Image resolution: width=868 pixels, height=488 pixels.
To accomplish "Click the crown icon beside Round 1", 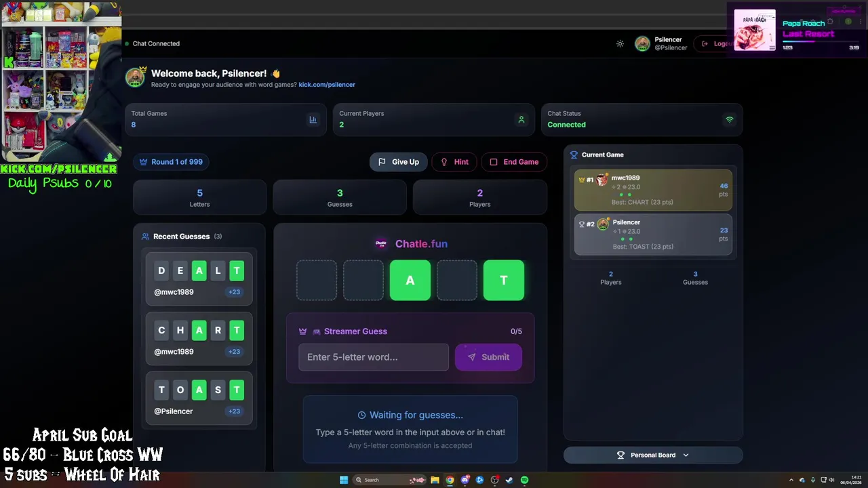I will coord(143,162).
